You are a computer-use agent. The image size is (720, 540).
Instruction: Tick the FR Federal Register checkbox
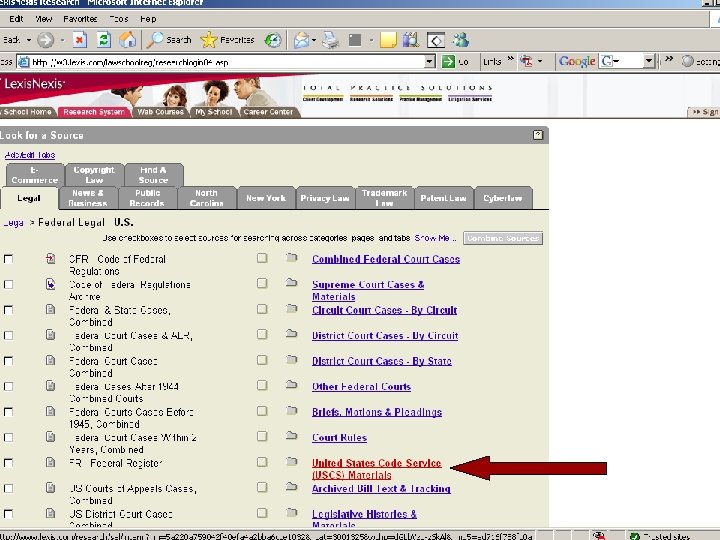[x=8, y=463]
